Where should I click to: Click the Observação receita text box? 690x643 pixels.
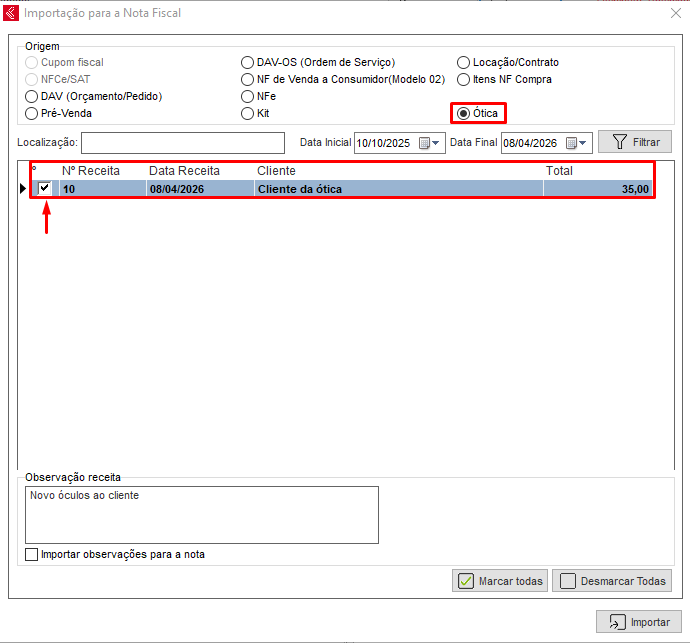(201, 514)
